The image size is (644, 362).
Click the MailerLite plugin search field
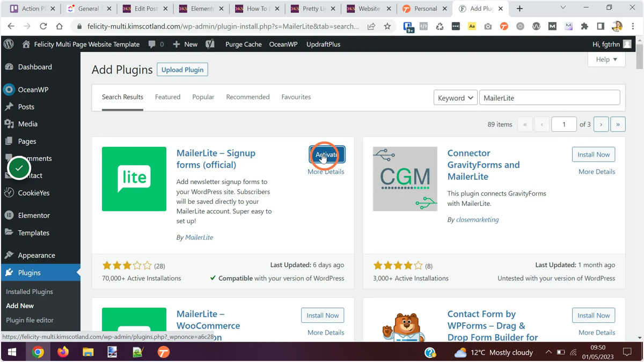tap(550, 98)
